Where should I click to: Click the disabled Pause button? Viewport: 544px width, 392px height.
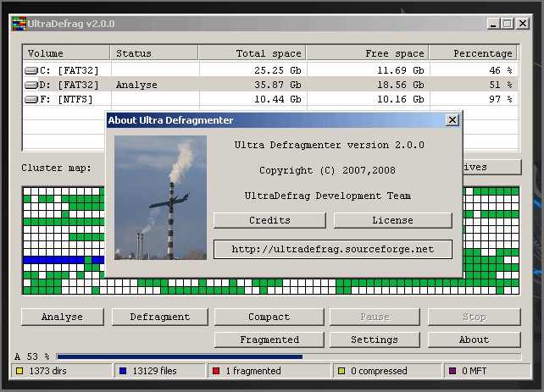pos(375,317)
